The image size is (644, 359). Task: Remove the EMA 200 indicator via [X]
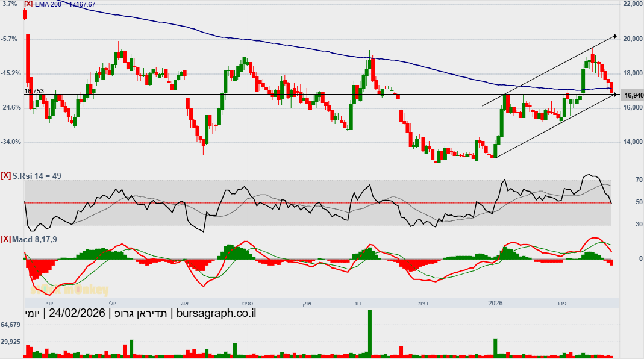[x=28, y=5]
